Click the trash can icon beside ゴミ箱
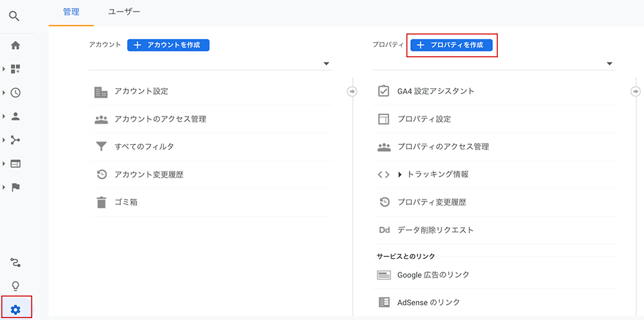Screen dimensions: 644x320 click(x=101, y=203)
